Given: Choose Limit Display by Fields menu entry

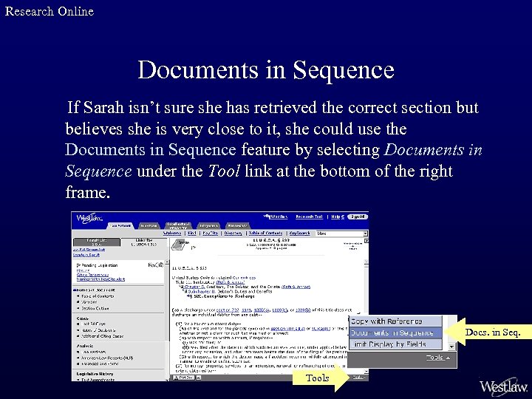Looking at the screenshot, I should 395,344.
